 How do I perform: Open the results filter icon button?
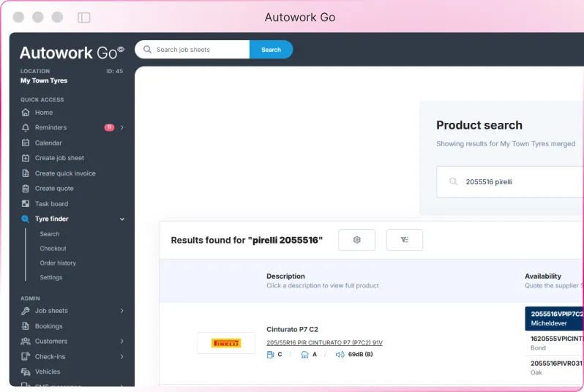405,240
